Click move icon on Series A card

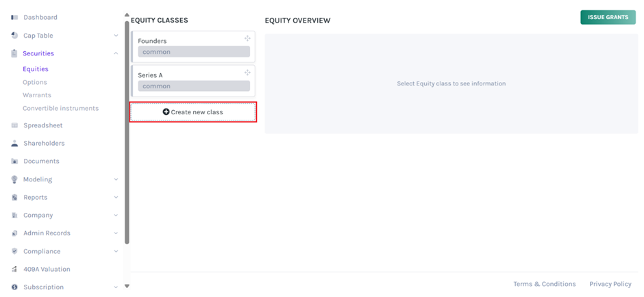click(x=247, y=73)
